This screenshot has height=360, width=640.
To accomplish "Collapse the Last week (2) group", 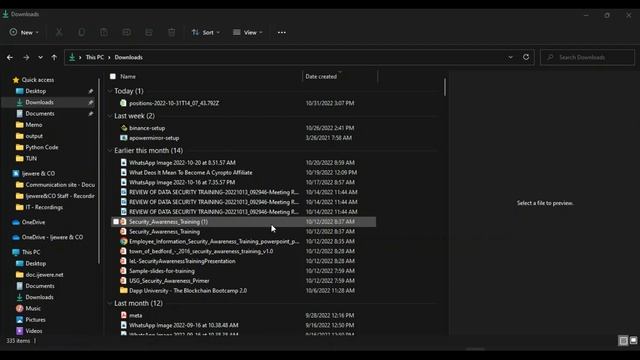I will pos(109,116).
